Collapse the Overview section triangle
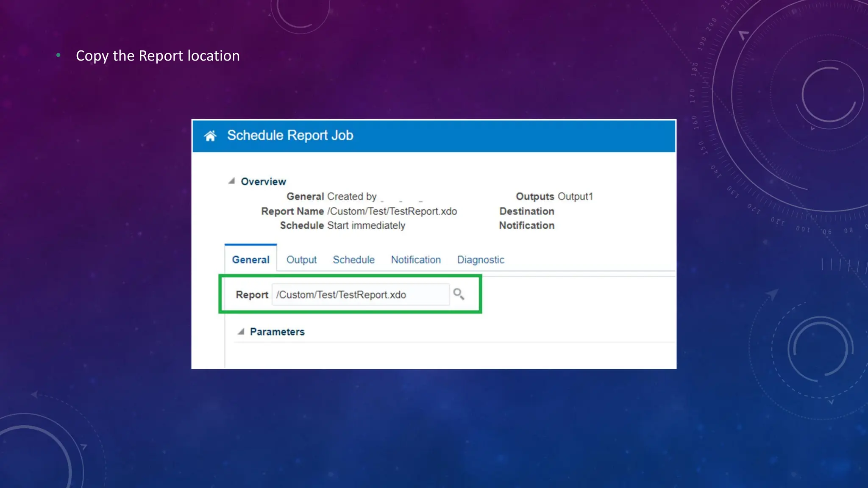This screenshot has width=868, height=488. 231,181
